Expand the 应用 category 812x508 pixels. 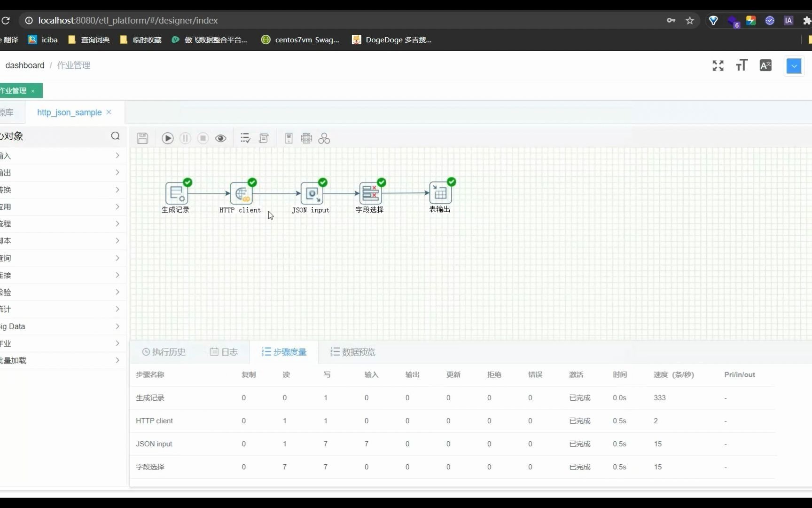point(63,207)
